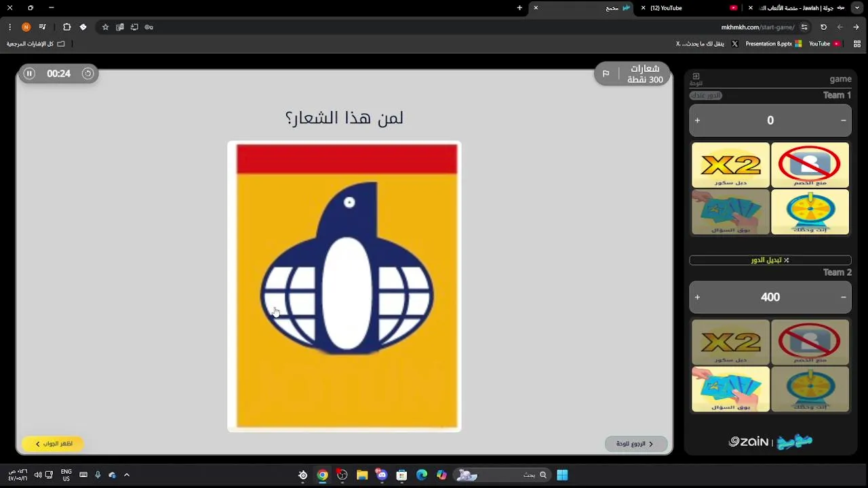
Task: Click the flag report icon
Action: click(606, 73)
